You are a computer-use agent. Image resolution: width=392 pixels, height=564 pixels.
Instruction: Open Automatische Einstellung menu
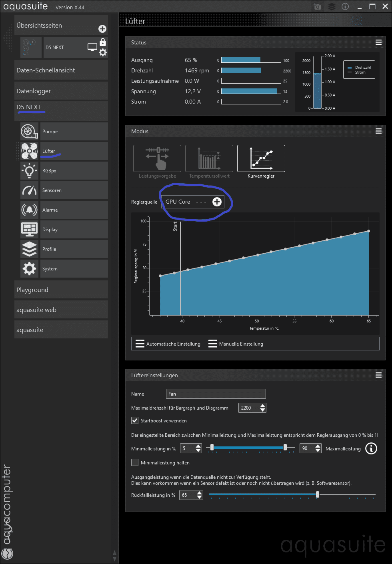[x=168, y=344]
